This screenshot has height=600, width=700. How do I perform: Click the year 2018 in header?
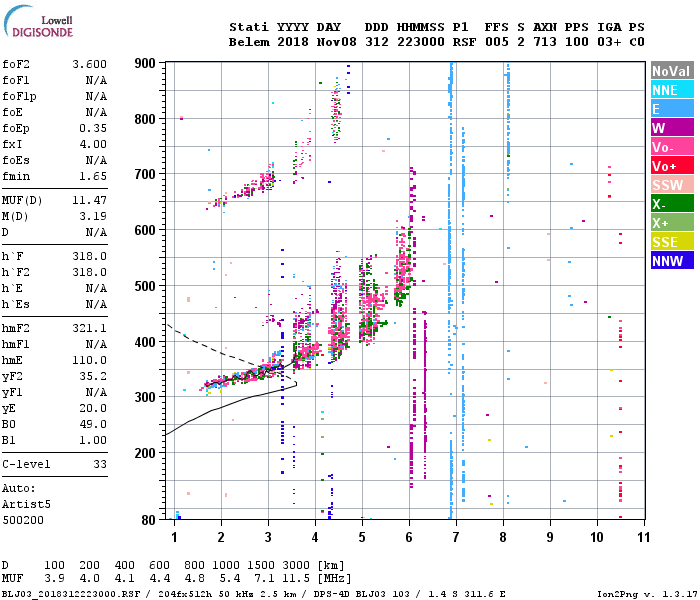[293, 42]
